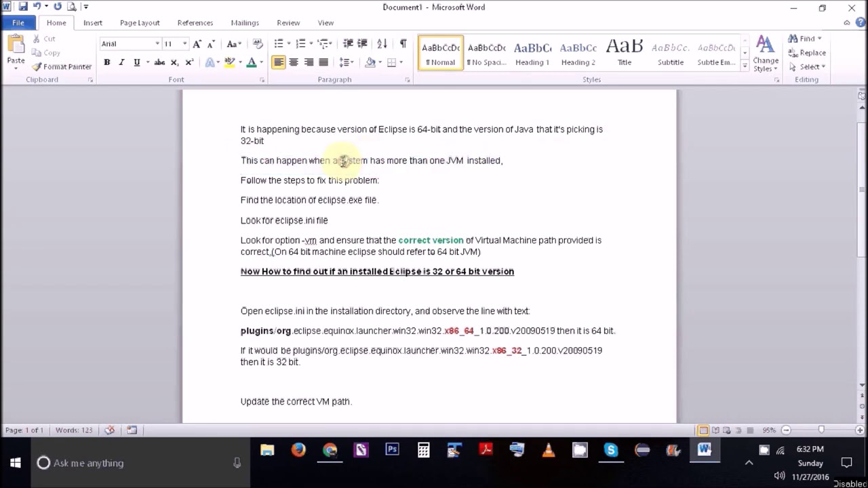Open the Change Case dropdown
Image resolution: width=868 pixels, height=488 pixels.
click(x=234, y=43)
